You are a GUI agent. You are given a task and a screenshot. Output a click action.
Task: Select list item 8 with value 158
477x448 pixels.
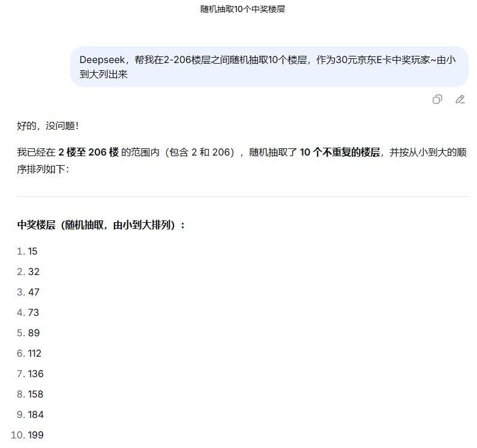click(31, 394)
